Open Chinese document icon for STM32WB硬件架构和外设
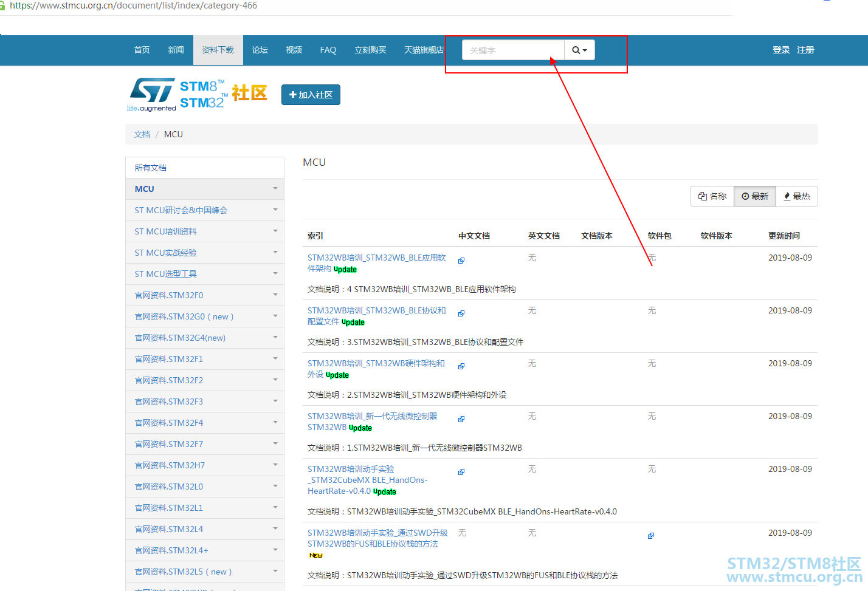 pos(461,366)
